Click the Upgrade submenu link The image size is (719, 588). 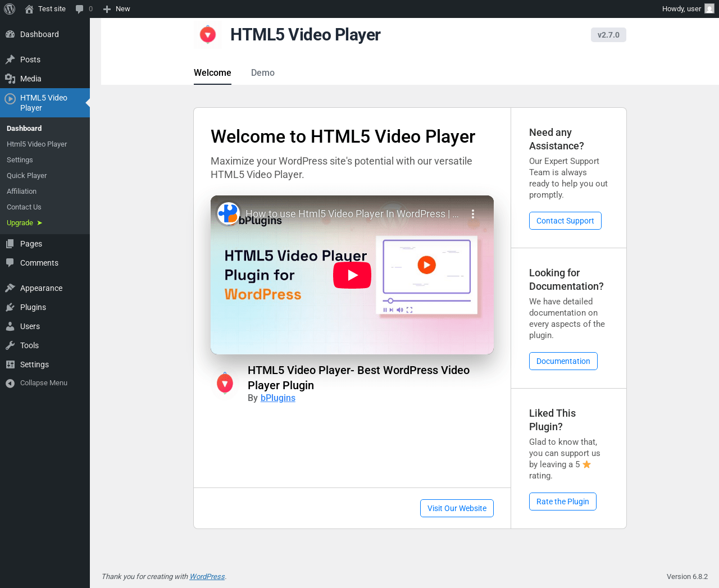pos(25,223)
